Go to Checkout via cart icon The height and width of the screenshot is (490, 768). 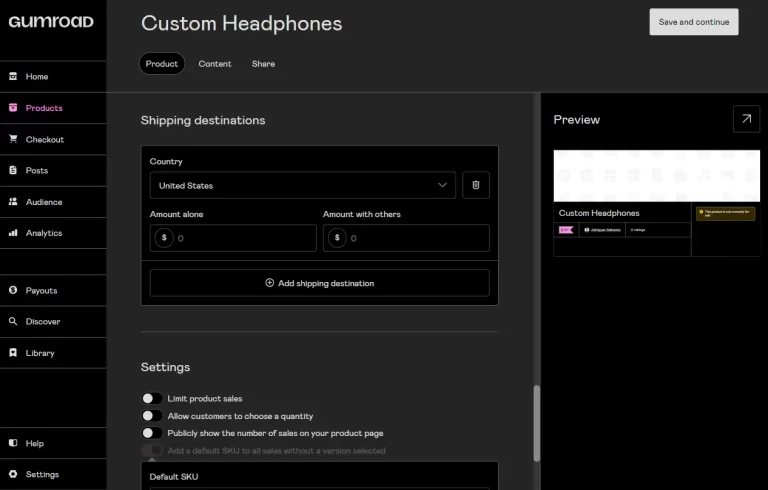click(13, 139)
